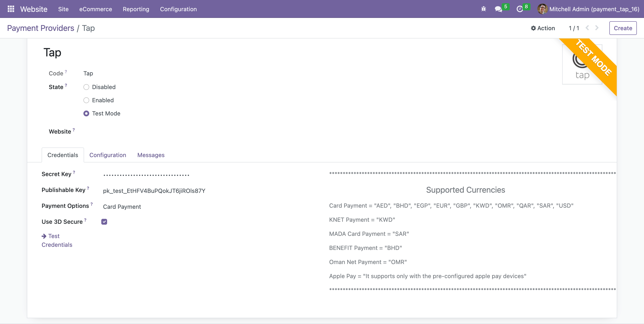Show help tooltip next to Website

74,130
